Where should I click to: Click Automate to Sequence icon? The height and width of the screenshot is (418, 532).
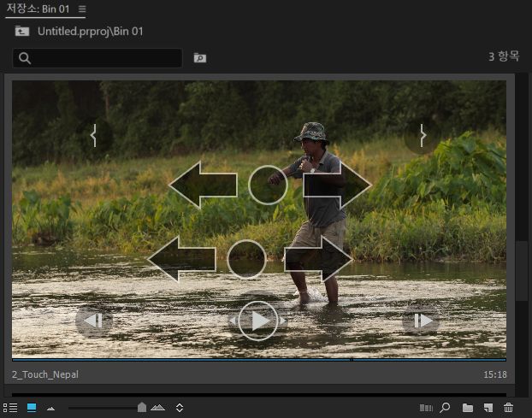(x=426, y=408)
